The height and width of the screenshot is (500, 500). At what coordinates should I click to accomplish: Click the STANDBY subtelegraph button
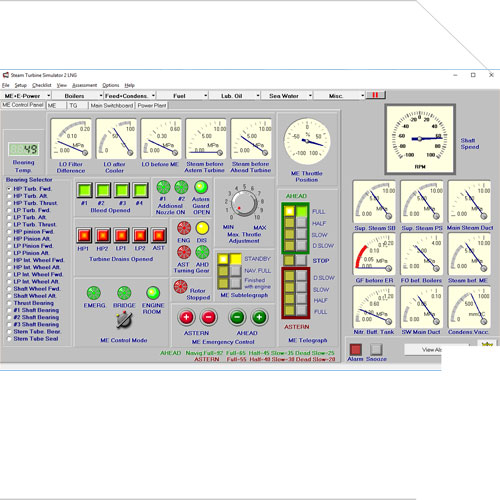[235, 259]
